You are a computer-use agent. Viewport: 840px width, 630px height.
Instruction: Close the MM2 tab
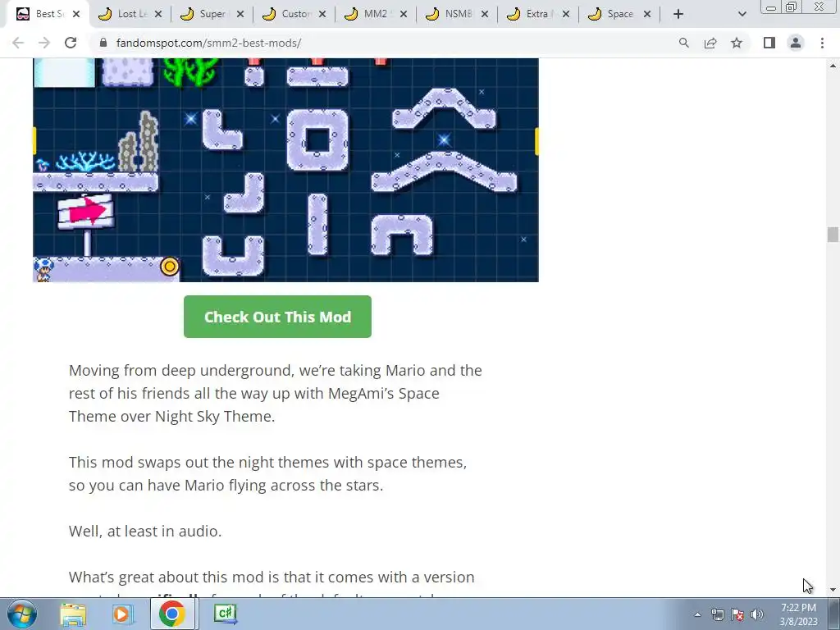pos(404,14)
